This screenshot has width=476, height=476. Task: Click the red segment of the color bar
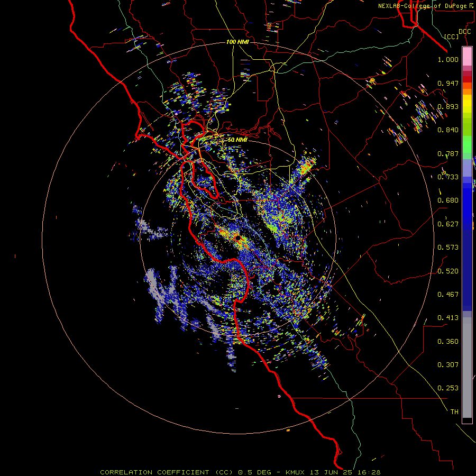click(467, 79)
